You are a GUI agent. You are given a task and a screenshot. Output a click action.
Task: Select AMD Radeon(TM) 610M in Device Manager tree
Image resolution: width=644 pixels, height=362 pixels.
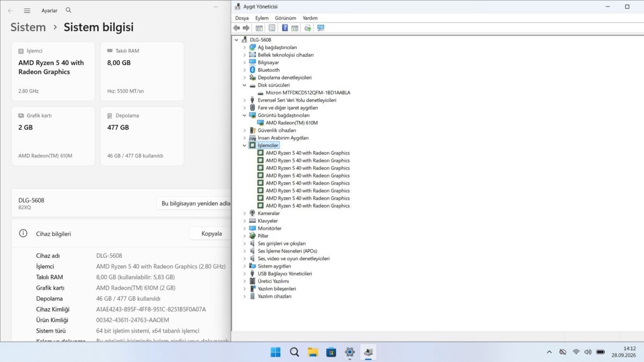pyautogui.click(x=292, y=123)
